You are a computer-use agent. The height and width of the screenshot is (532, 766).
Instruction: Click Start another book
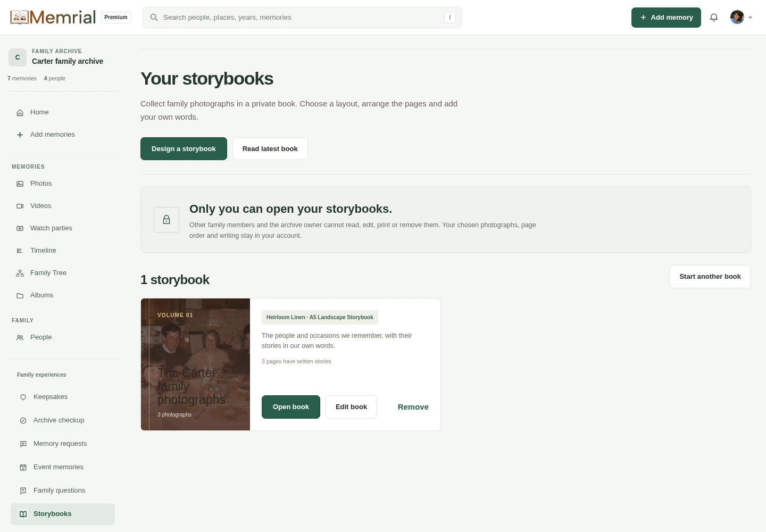click(x=710, y=277)
